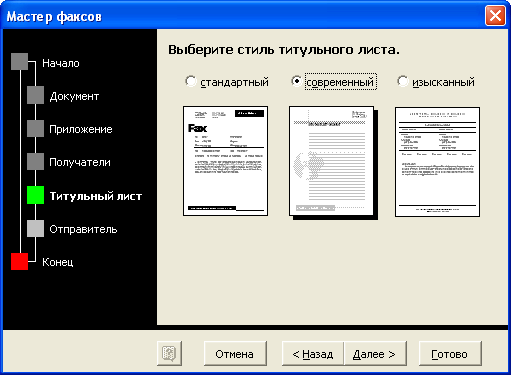The height and width of the screenshot is (375, 511).
Task: Click the green Титульный лист step square
Action: [35, 195]
